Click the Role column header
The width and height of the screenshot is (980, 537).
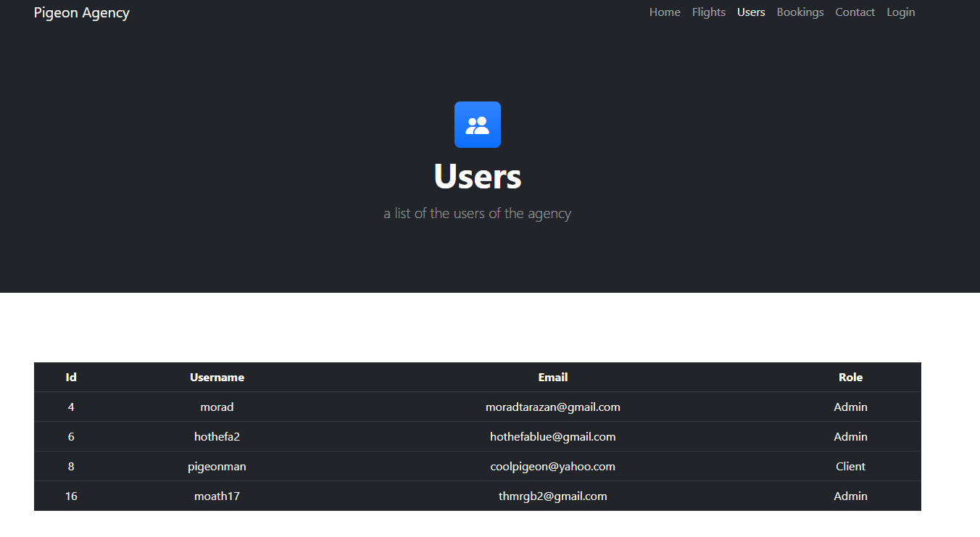pos(850,377)
